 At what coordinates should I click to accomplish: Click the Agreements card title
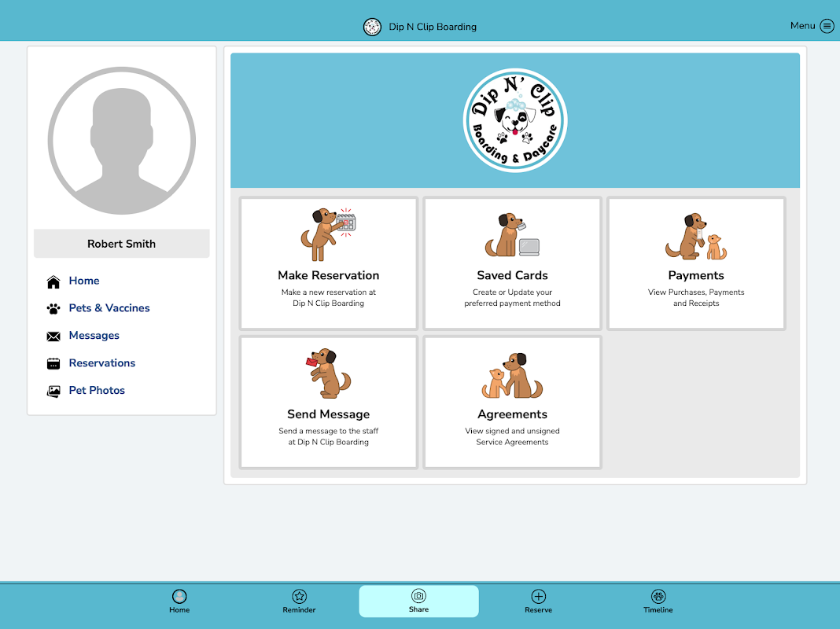tap(512, 414)
